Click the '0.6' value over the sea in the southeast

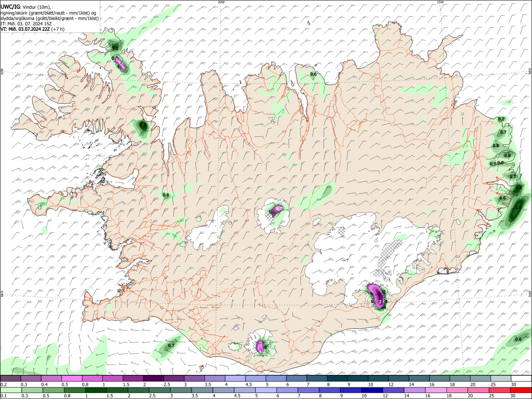518,339
